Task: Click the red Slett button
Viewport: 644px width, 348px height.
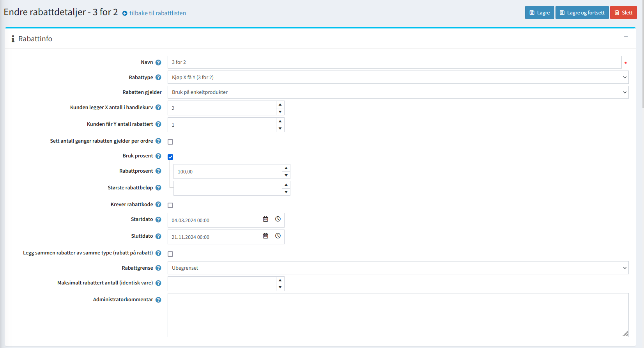Action: point(623,13)
